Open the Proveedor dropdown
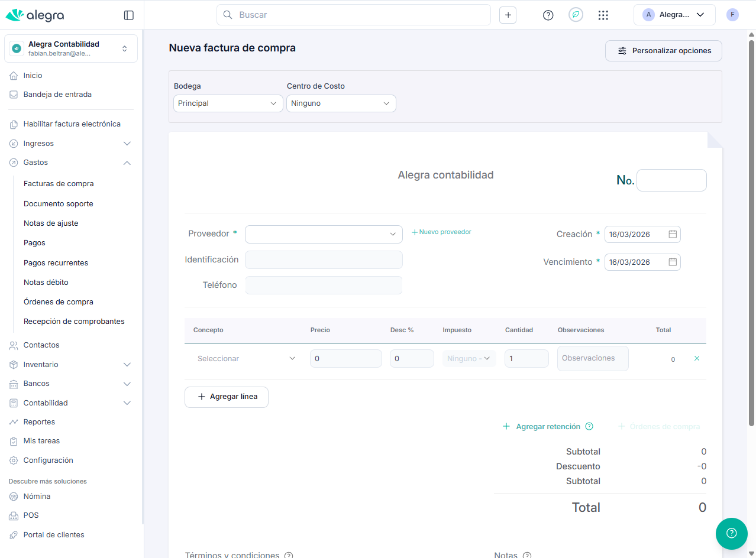The width and height of the screenshot is (756, 558). coord(324,234)
